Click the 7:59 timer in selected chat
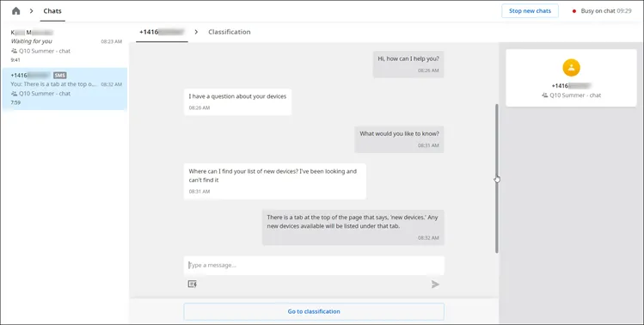644x325 pixels. [x=15, y=102]
